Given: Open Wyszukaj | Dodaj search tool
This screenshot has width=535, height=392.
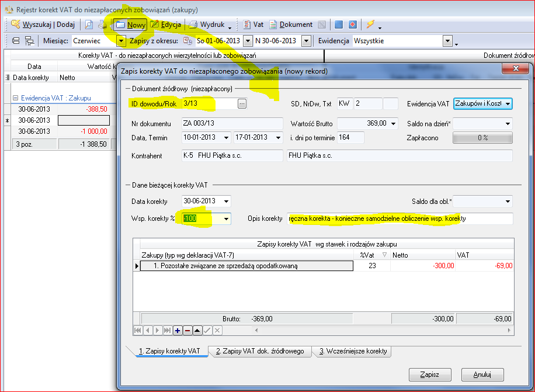Looking at the screenshot, I should pos(43,25).
